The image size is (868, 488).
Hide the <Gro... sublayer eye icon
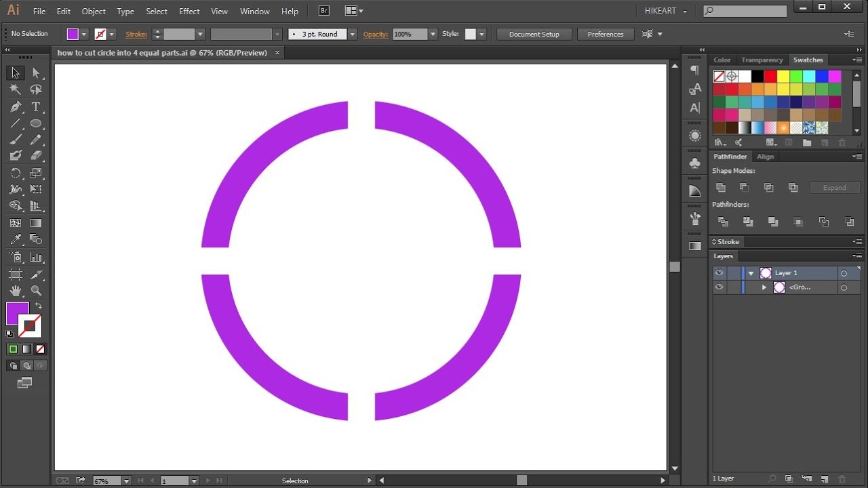[x=719, y=287]
